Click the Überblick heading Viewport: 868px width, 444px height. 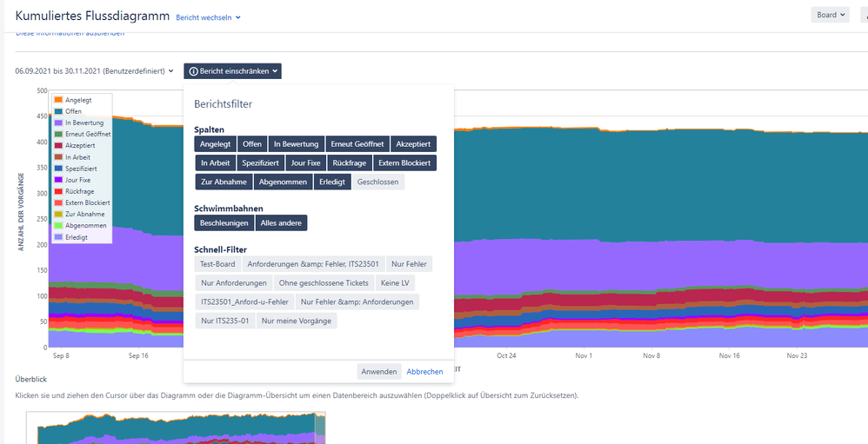tap(31, 380)
